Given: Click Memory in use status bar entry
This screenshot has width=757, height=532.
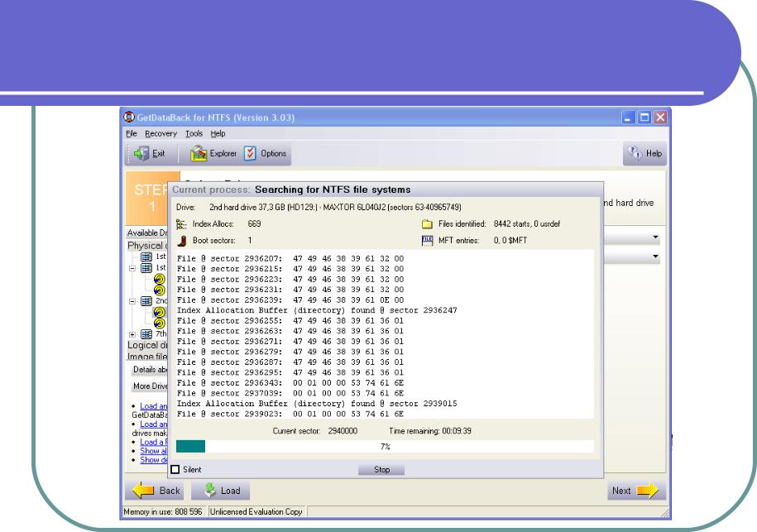Looking at the screenshot, I should (x=163, y=511).
